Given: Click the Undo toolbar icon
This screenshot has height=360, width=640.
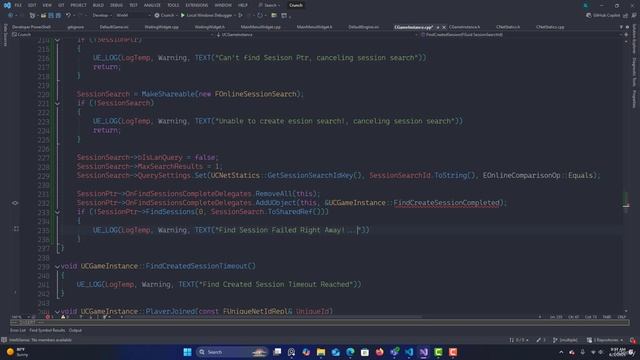Looking at the screenshot, I should coord(68,16).
